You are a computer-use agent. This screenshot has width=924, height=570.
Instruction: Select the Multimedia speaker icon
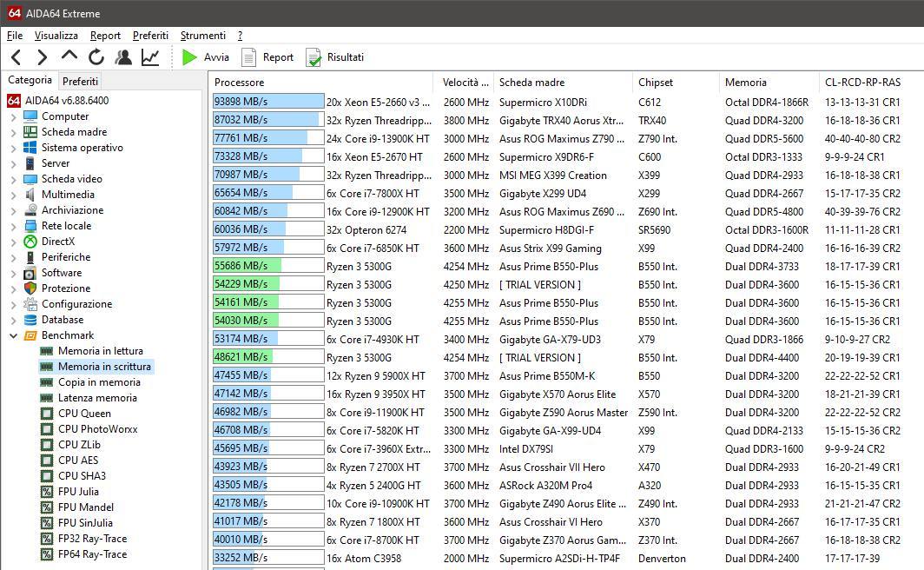tap(30, 195)
